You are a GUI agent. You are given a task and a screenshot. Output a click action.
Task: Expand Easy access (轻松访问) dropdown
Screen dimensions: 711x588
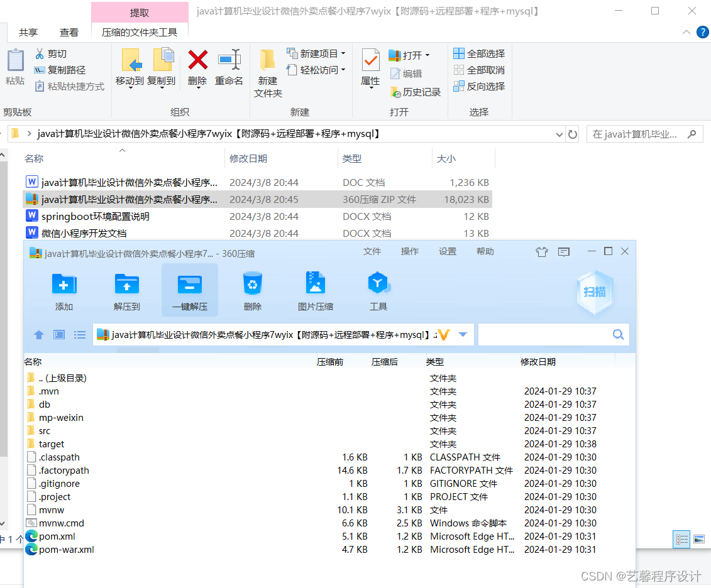click(x=343, y=70)
